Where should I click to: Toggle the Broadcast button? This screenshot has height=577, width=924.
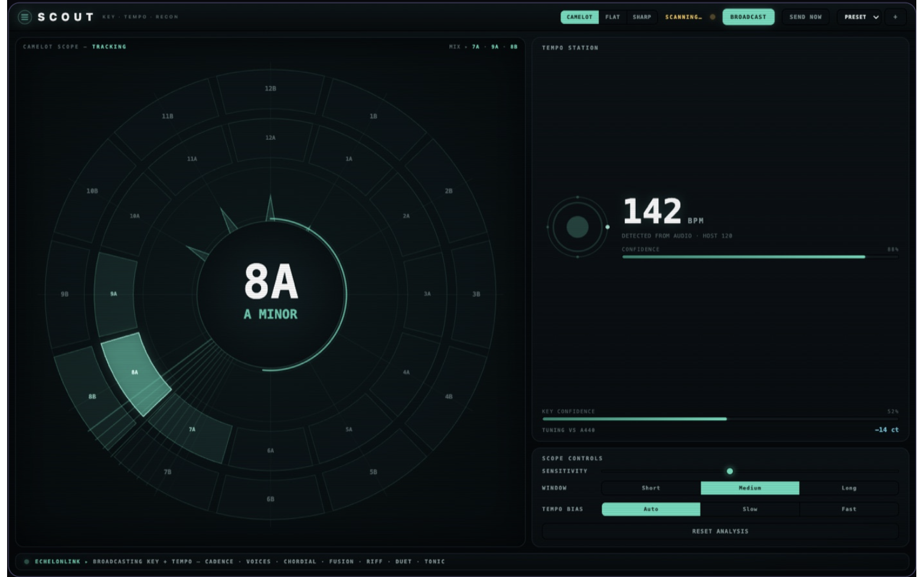click(x=748, y=17)
